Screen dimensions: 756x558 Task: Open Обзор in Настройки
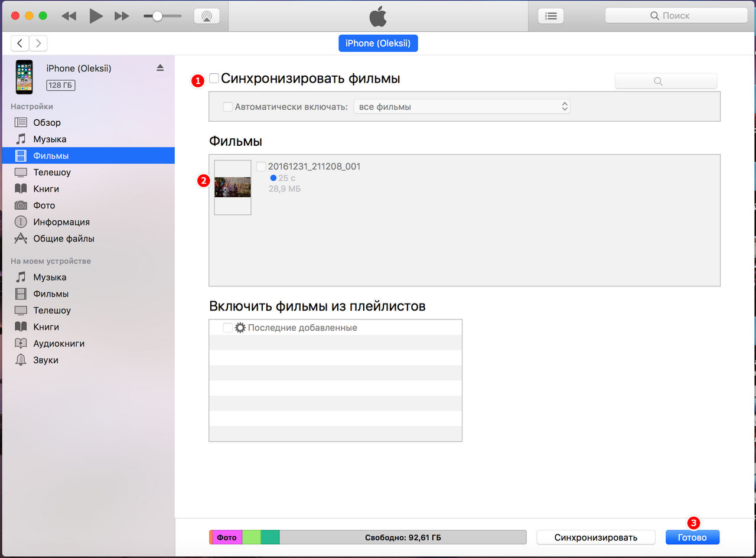[x=87, y=123]
